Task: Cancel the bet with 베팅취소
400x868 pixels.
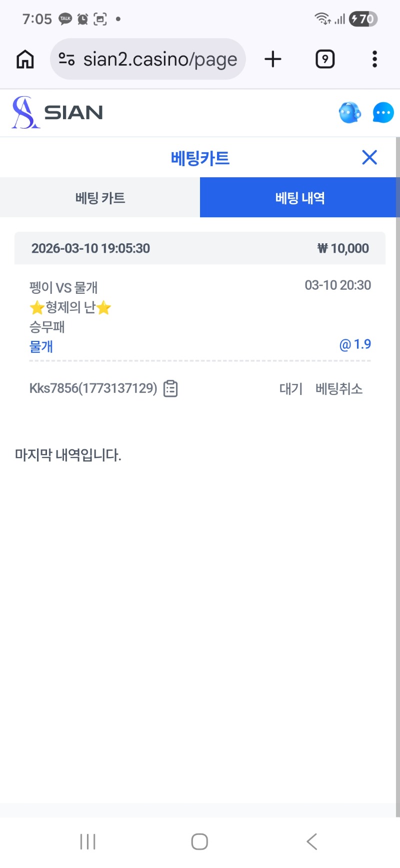Action: click(x=339, y=388)
